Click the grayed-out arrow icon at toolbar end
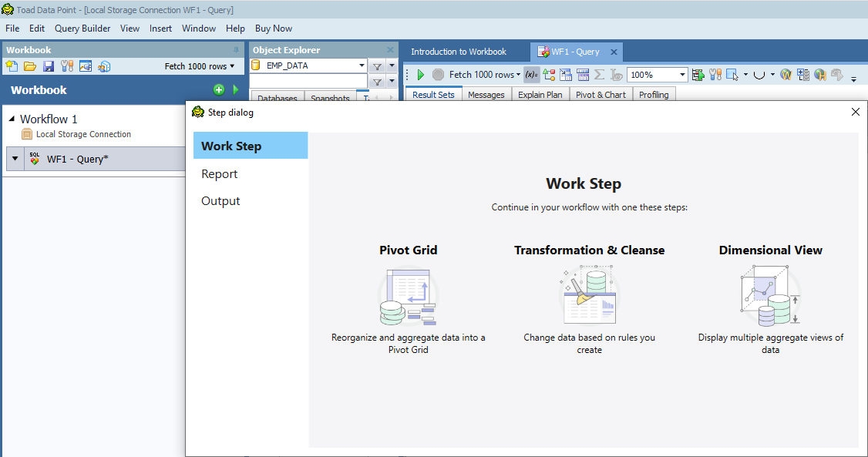This screenshot has height=457, width=868. [837, 75]
